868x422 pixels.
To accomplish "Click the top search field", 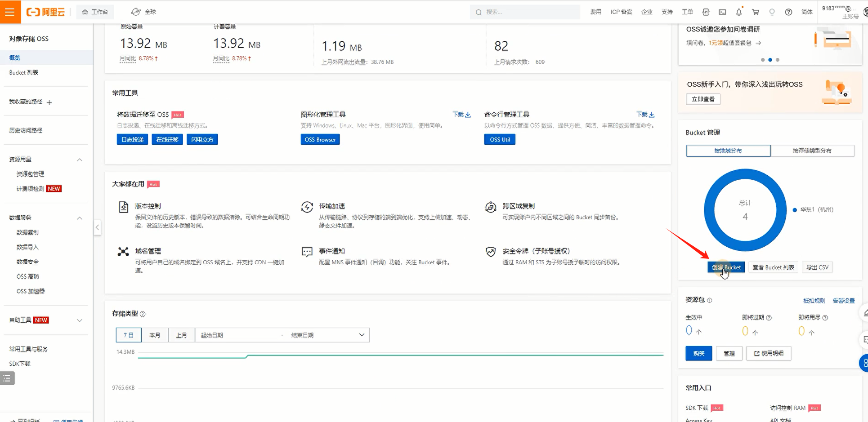I will tap(525, 12).
